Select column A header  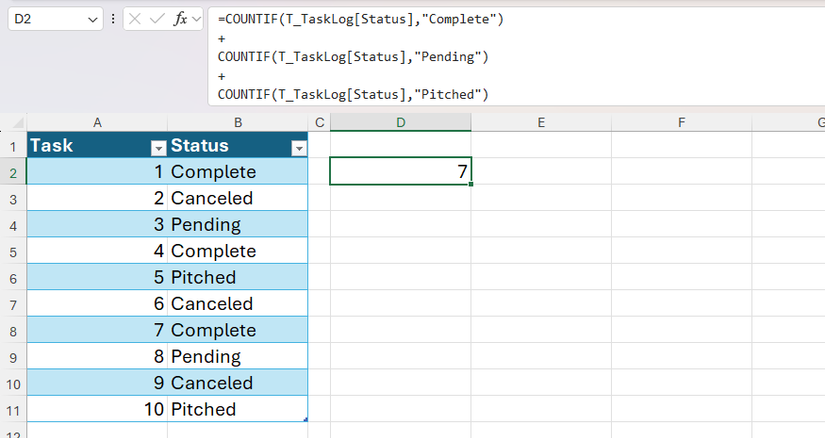(97, 123)
